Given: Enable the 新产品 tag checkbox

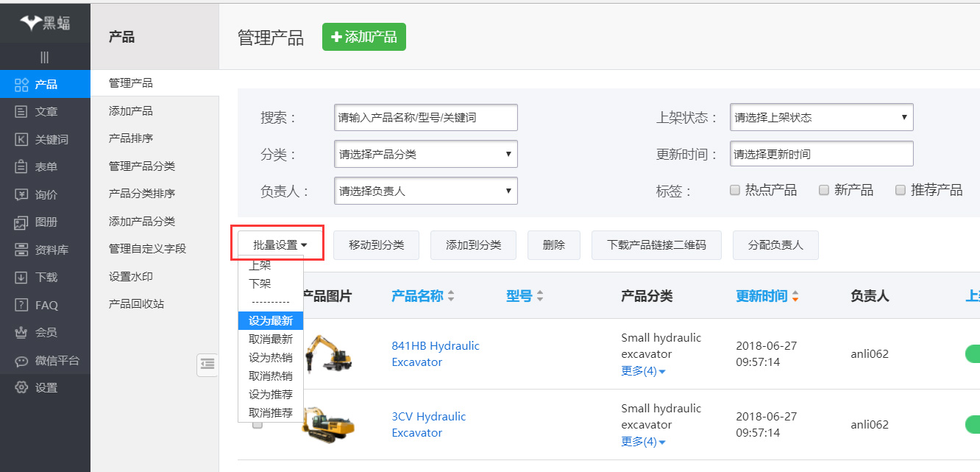Looking at the screenshot, I should click(x=824, y=190).
